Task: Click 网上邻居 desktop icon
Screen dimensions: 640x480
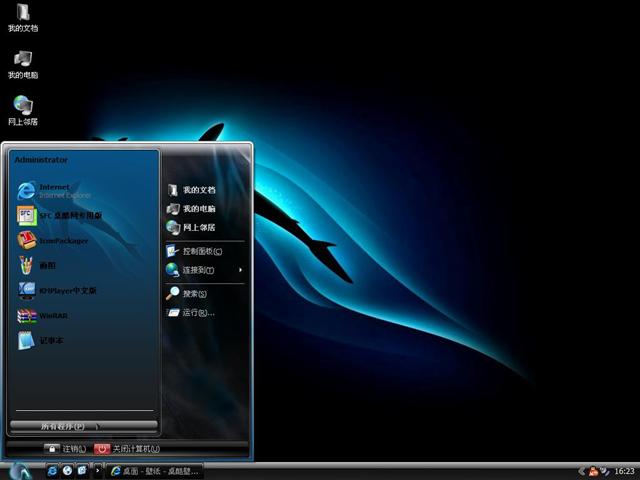Action: pos(23,109)
